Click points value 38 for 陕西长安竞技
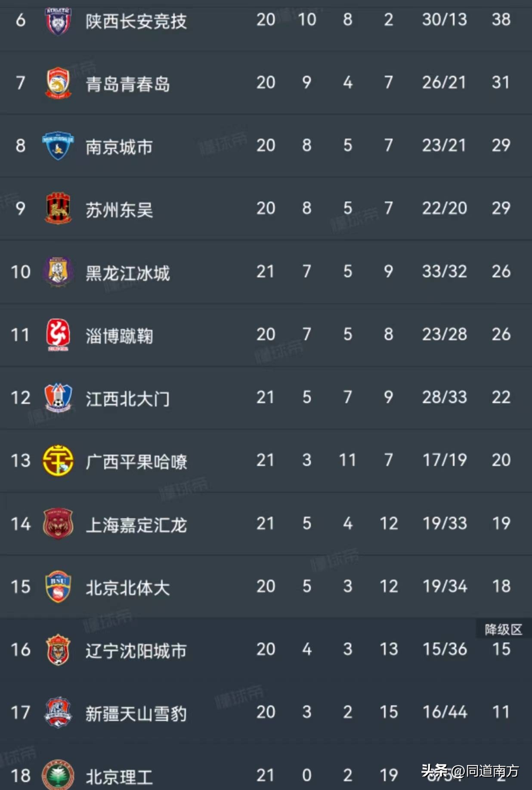Viewport: 532px width, 790px height. pos(501,19)
